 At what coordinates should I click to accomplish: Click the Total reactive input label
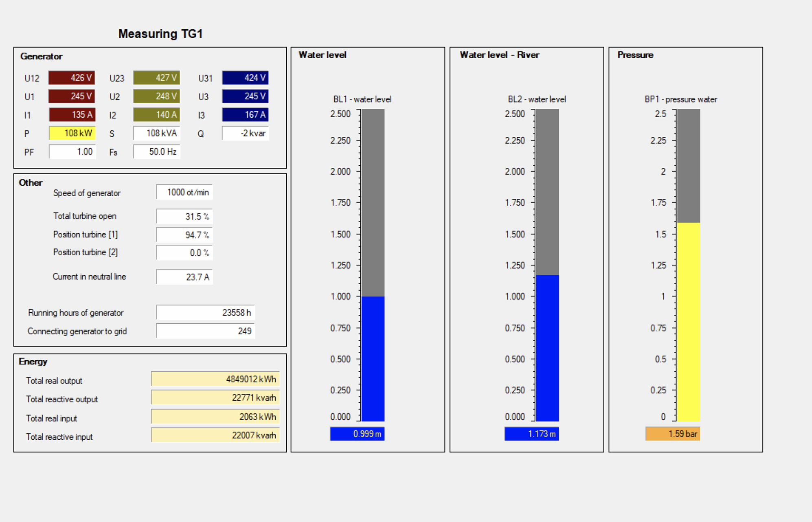click(59, 437)
